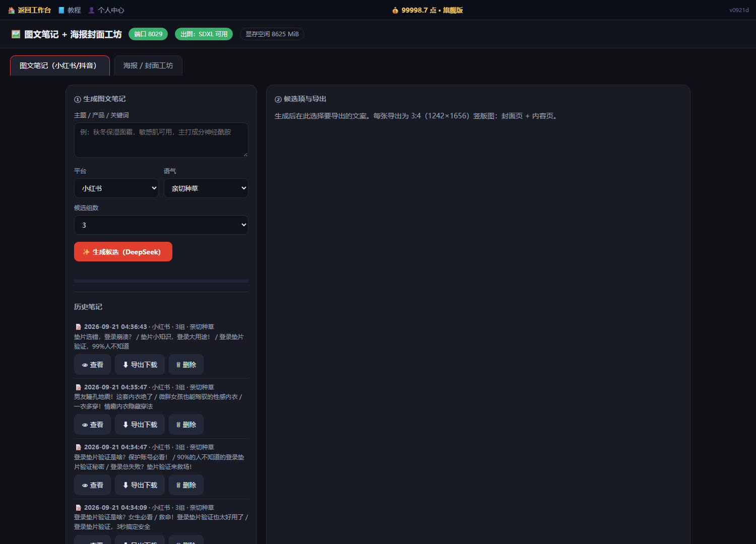This screenshot has height=544, width=756.
Task: Click note text starting 登录垫片验证是啥？保护账号必看
Action: (x=159, y=462)
